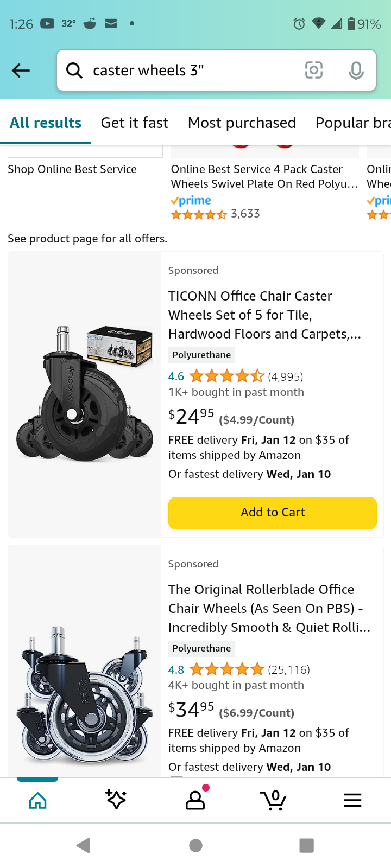Screen dimensions: 391x868
Task: Tap the magnifier search icon
Action: 74,71
